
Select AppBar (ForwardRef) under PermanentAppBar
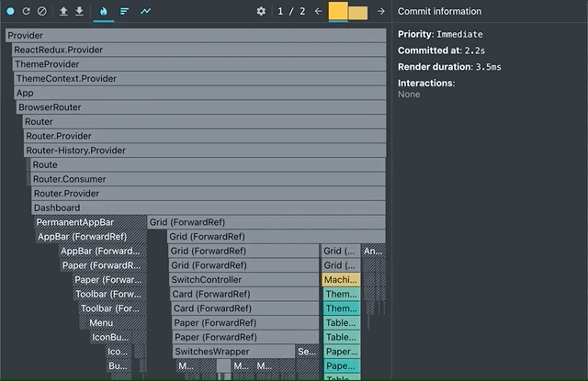pyautogui.click(x=91, y=236)
